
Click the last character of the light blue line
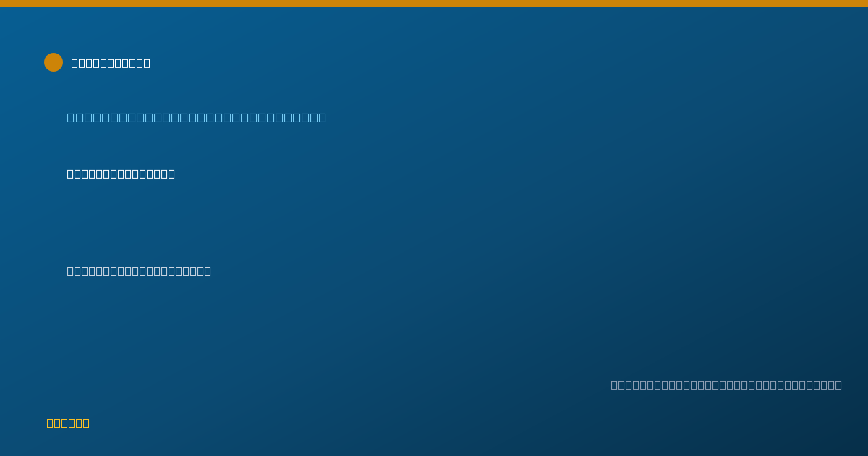[x=322, y=117]
